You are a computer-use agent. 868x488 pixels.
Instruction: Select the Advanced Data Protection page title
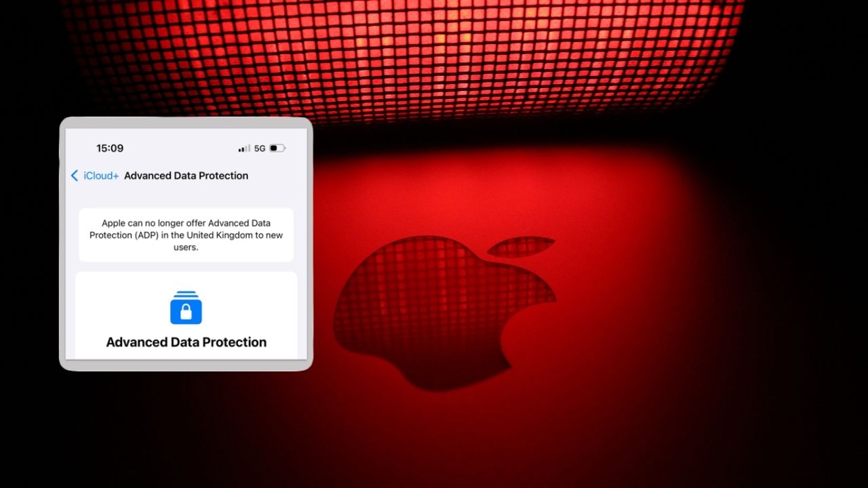[x=186, y=176]
